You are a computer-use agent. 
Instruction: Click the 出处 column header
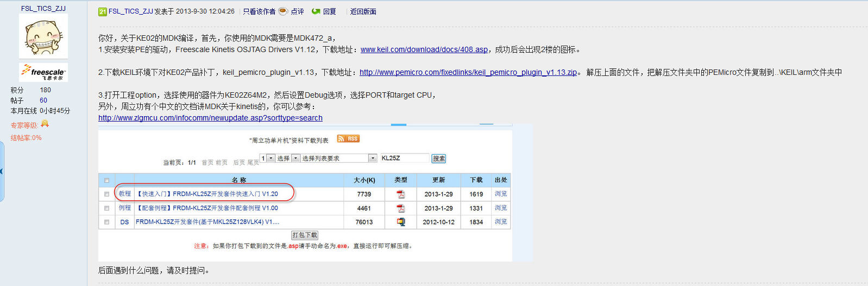click(x=501, y=180)
